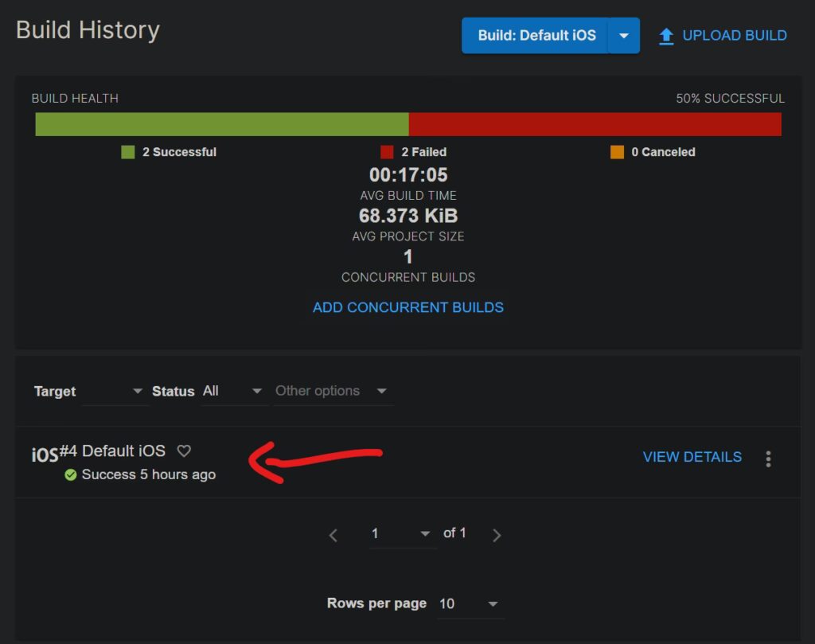Expand the build target split-button arrow
Screen dimensions: 815x644
624,36
